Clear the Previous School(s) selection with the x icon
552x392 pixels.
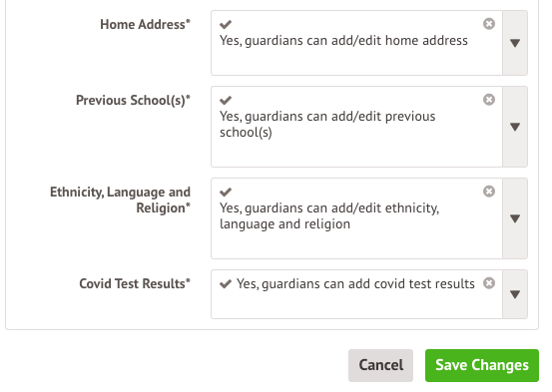click(x=489, y=100)
